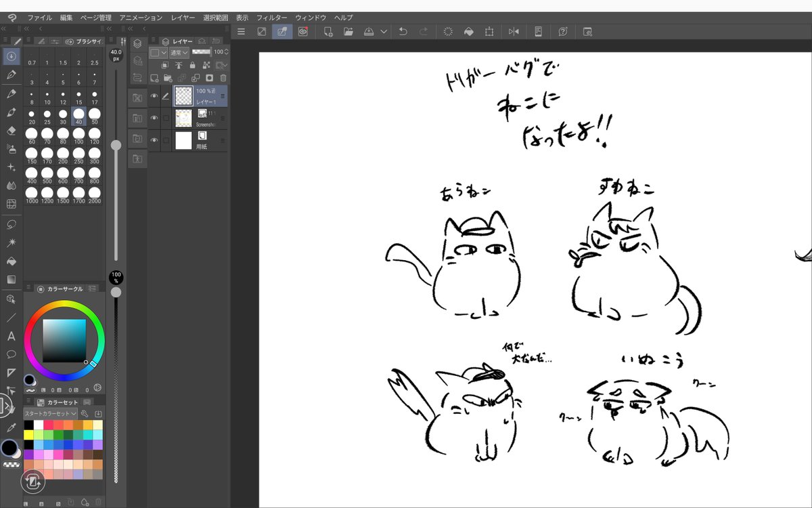Screen dimensions: 812x508
Task: Click the Lock layer padlock icon
Action: tap(193, 65)
